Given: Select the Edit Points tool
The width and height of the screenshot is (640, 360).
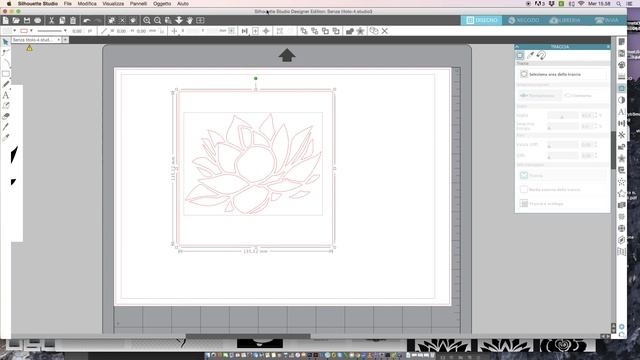Looking at the screenshot, I should pyautogui.click(x=5, y=53).
